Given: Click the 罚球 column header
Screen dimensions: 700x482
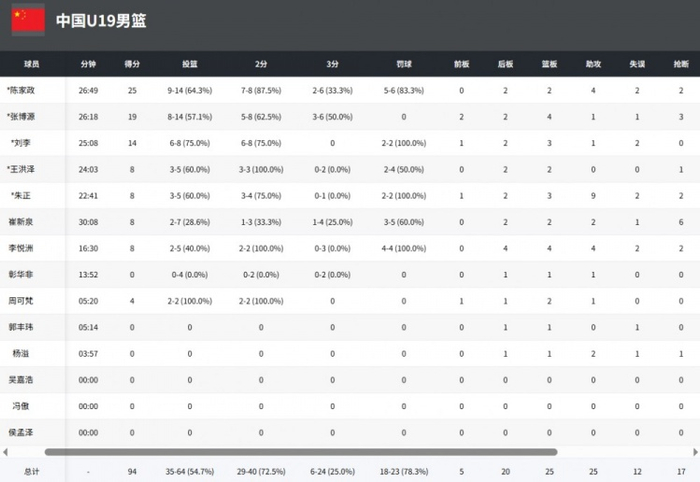Looking at the screenshot, I should click(x=403, y=64).
